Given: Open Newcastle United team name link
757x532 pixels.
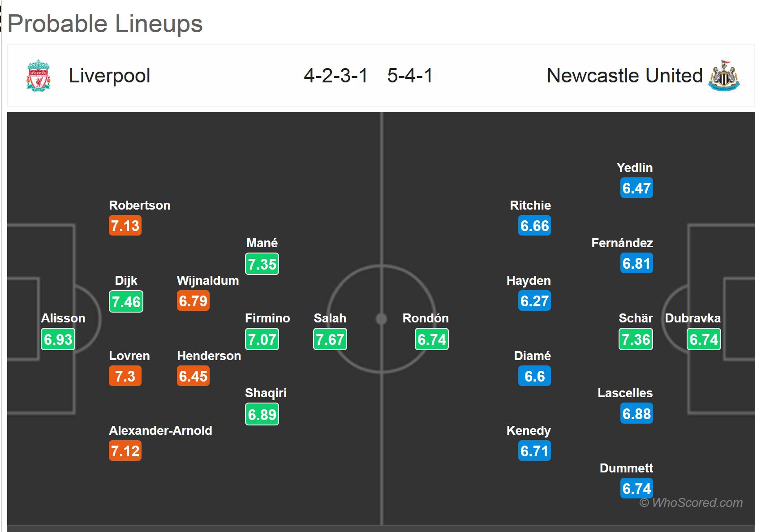Looking at the screenshot, I should point(624,76).
